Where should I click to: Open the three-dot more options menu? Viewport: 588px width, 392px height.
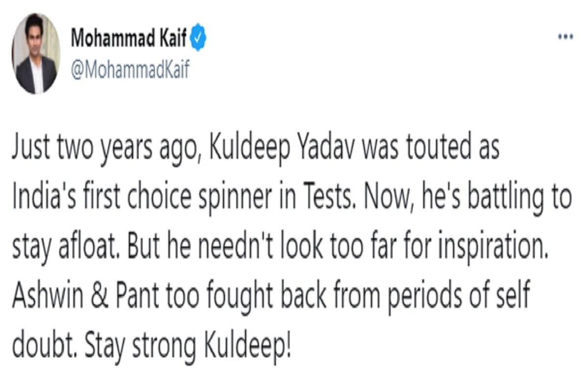point(566,37)
